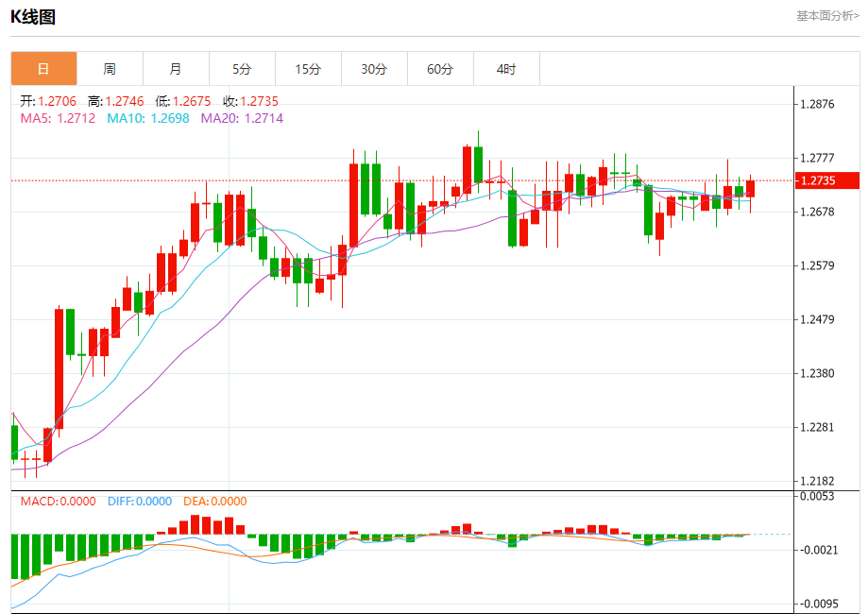Screen dimensions: 868x614
Task: Click the K线图 title heading
Action: pyautogui.click(x=33, y=16)
